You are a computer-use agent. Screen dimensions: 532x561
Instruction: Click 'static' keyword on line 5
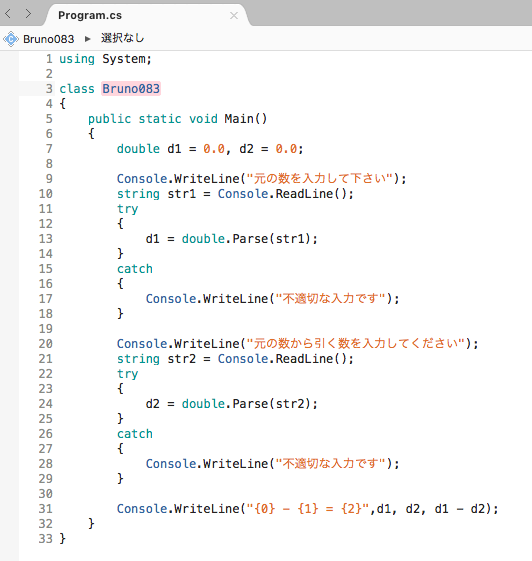(160, 119)
